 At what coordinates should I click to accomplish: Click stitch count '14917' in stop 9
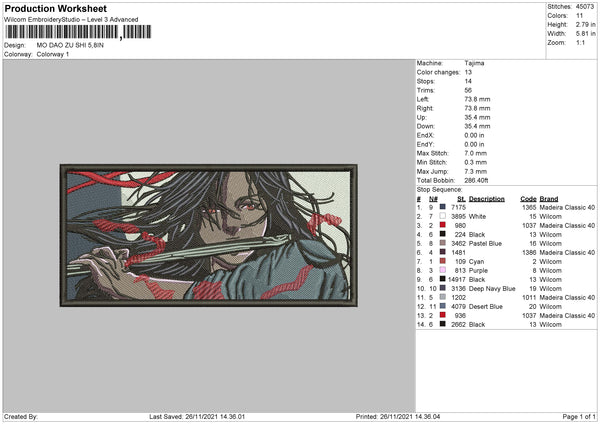click(457, 279)
